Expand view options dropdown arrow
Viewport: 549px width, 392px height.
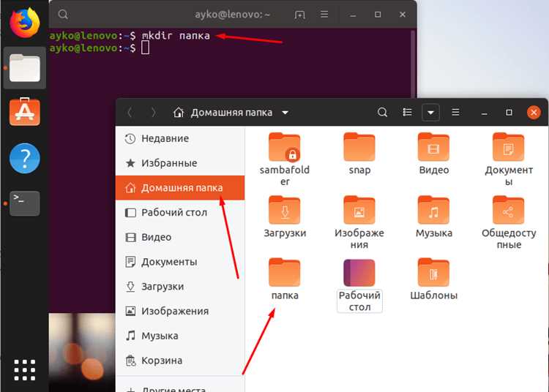click(x=430, y=113)
